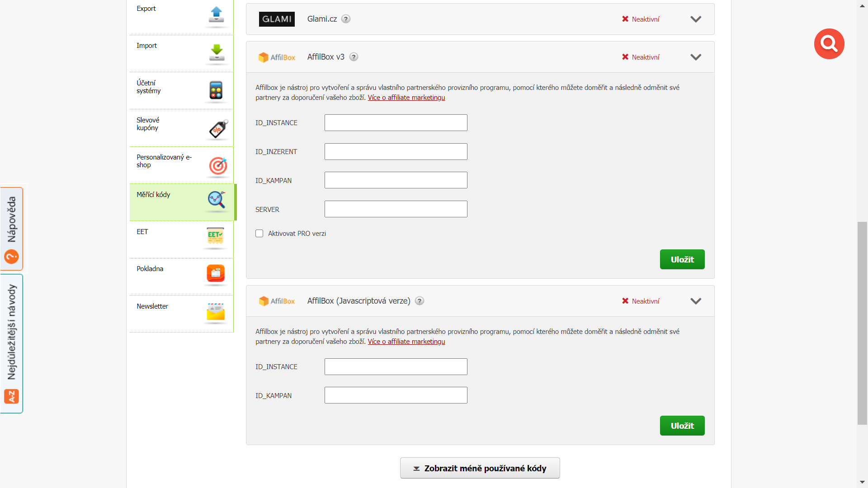Open the Newsletter envelope icon
This screenshot has width=868, height=488.
[216, 312]
